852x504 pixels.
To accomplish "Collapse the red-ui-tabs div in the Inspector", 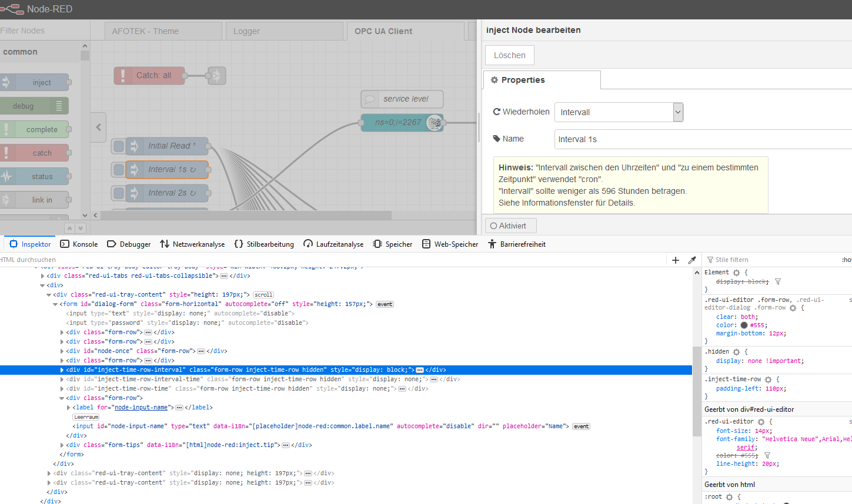I will 42,275.
